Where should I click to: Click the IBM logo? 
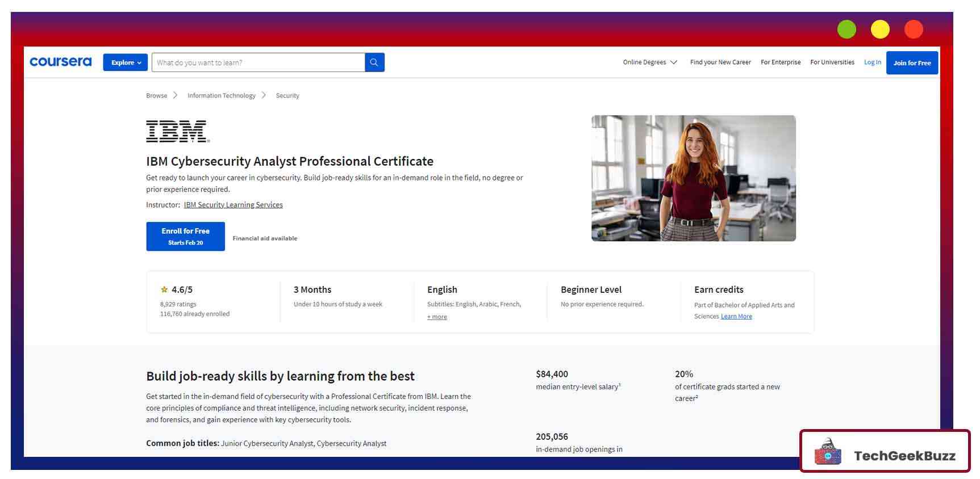tap(178, 131)
